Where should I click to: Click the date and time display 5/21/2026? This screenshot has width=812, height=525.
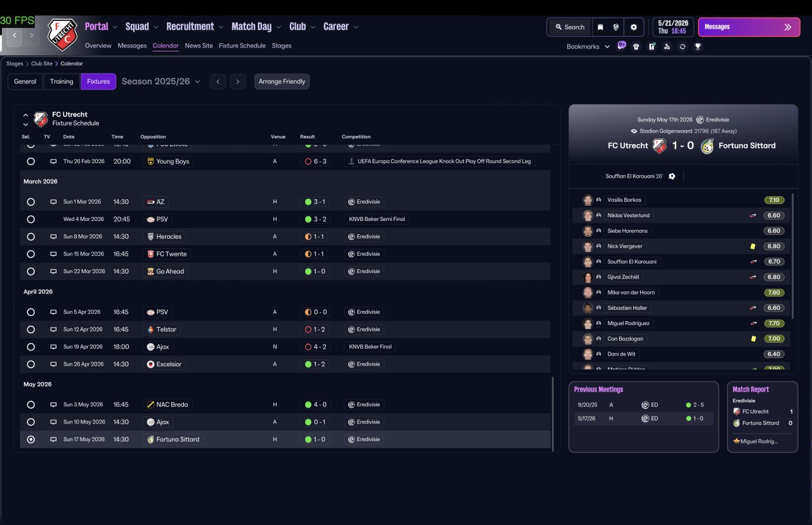(672, 27)
